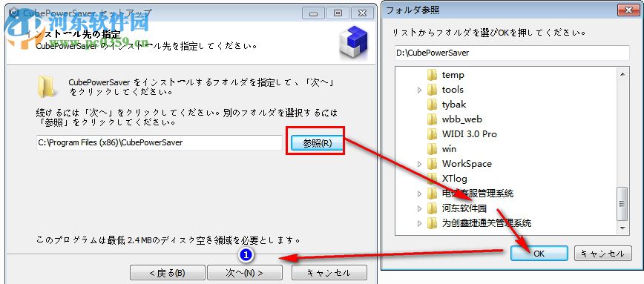644x284 pixels.
Task: Close the CubePowerSaver setup window
Action: [361, 13]
